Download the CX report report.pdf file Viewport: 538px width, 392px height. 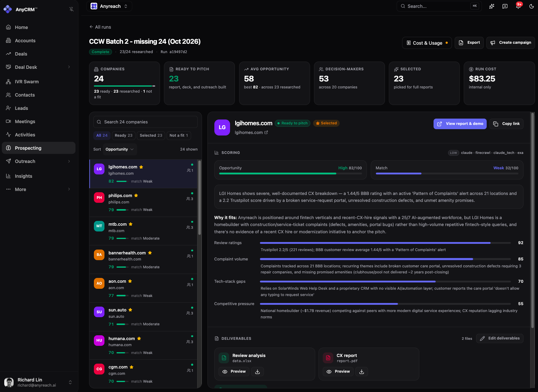click(362, 372)
